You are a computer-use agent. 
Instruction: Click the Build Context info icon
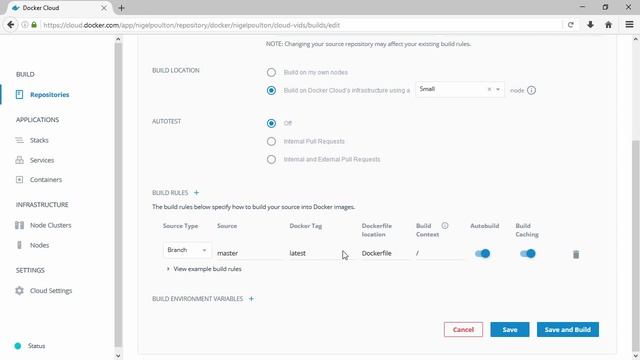coord(444,226)
